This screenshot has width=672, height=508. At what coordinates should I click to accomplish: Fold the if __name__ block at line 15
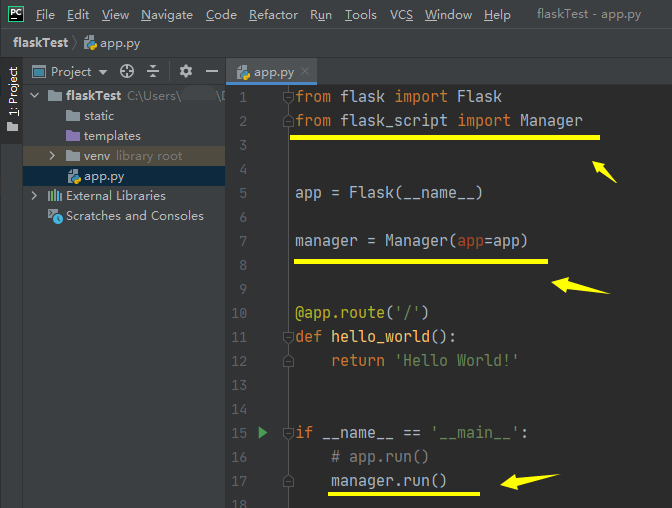tap(288, 433)
